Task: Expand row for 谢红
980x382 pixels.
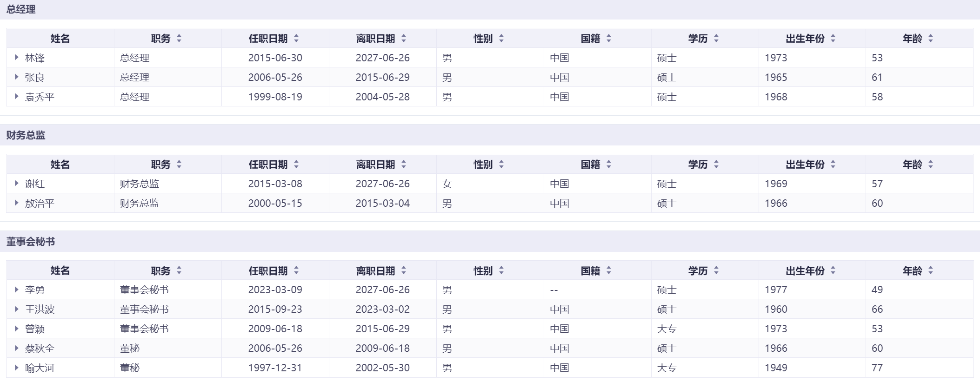Action: (x=17, y=184)
